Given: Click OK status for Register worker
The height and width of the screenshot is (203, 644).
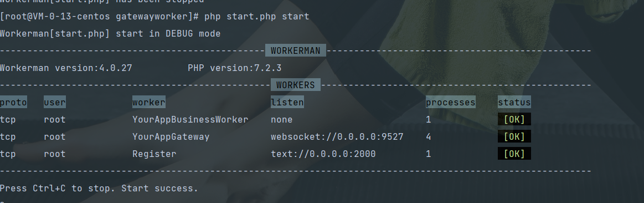Looking at the screenshot, I should tap(514, 154).
